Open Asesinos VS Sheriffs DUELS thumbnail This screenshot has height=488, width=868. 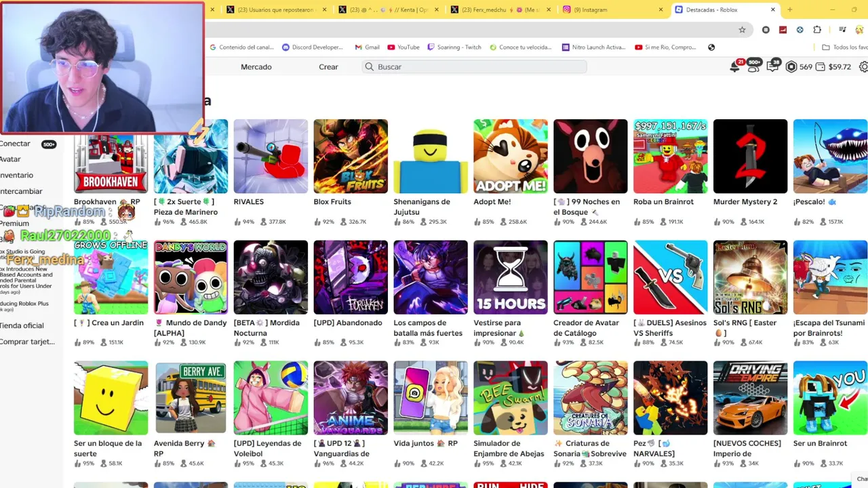(671, 277)
